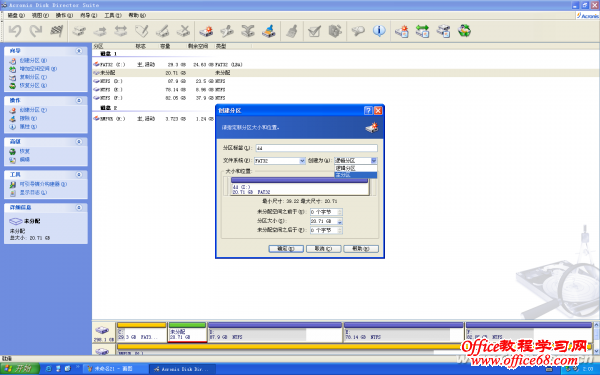The image size is (600, 375).
Task: Select 主分区 highlighted option in dropdown list
Action: click(x=355, y=175)
